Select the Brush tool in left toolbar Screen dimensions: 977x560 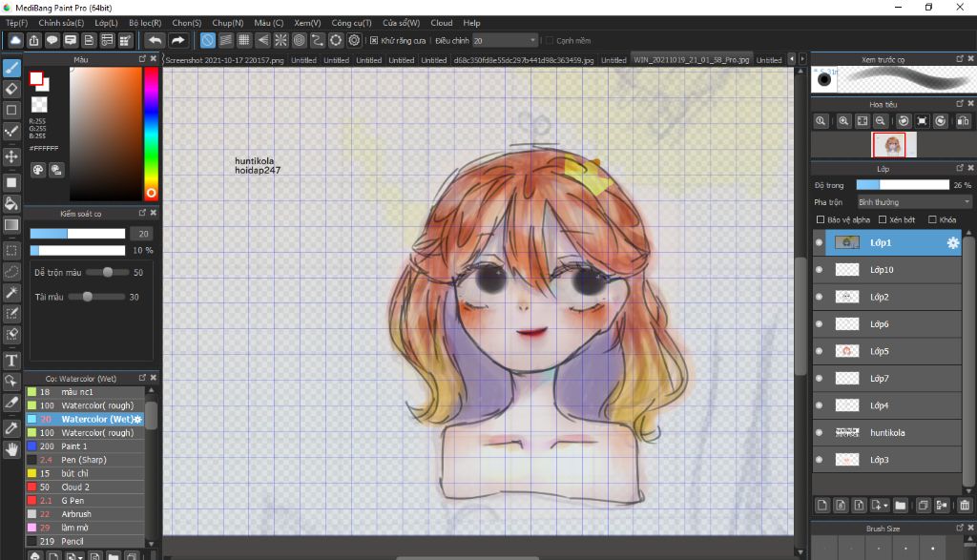(11, 68)
